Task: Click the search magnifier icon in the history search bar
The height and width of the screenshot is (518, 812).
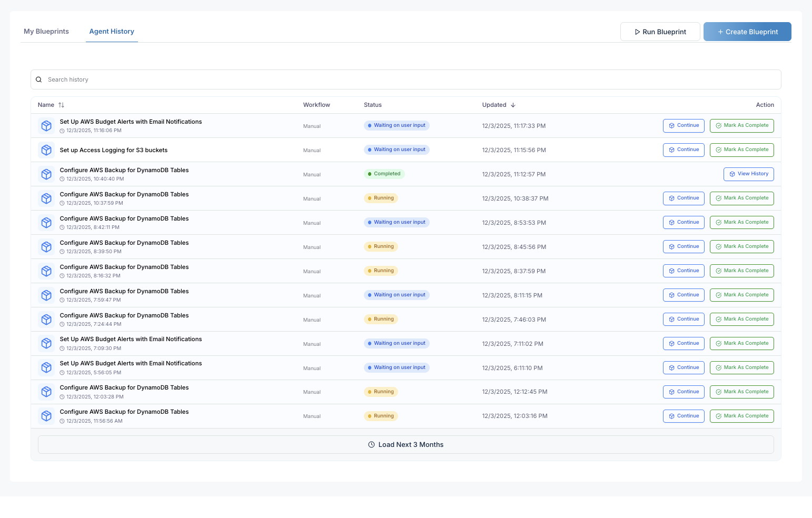Action: (x=39, y=79)
